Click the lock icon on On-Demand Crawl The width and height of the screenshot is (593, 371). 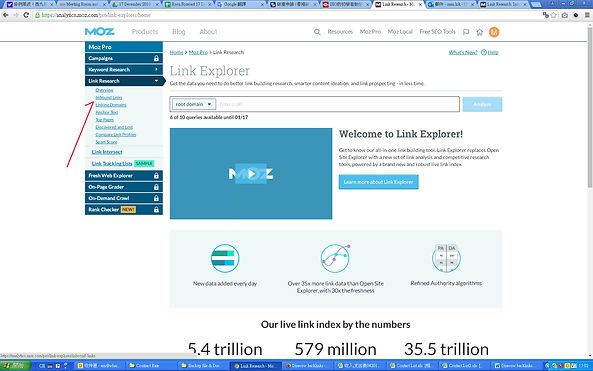[x=156, y=198]
